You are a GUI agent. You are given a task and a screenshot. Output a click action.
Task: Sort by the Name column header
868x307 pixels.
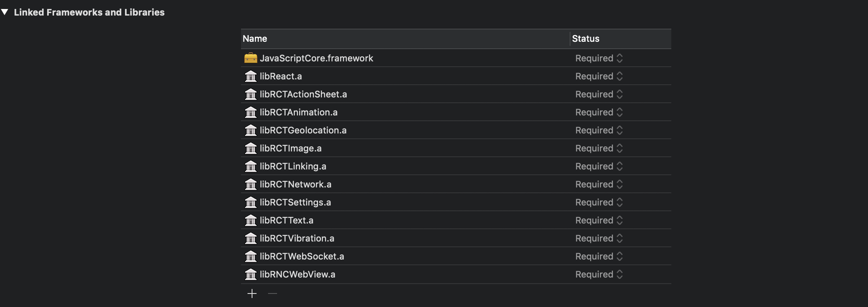[x=405, y=39]
